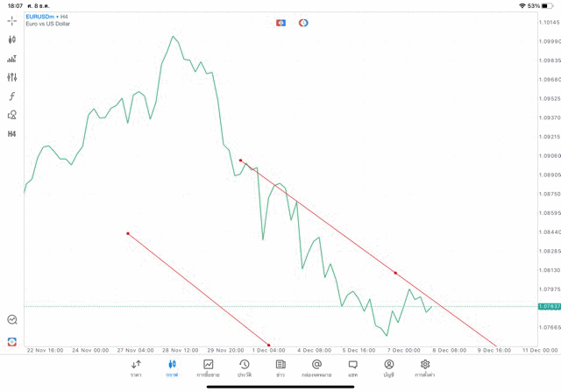Select the upper red trendline's middle anchor point
This screenshot has height=392, width=561.
(x=395, y=273)
